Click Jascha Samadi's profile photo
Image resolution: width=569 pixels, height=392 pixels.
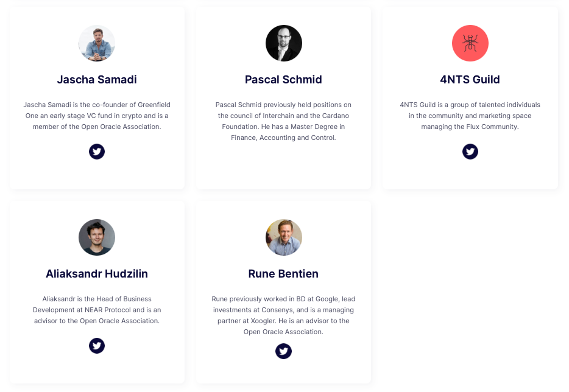point(97,43)
